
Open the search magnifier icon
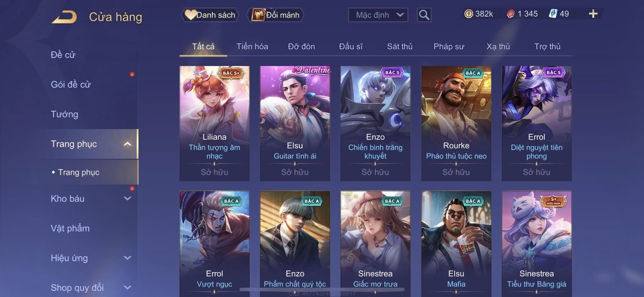tap(424, 15)
